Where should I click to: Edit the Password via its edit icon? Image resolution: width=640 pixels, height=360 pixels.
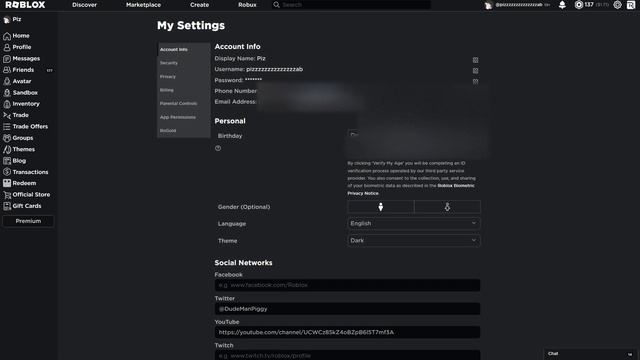click(x=476, y=81)
